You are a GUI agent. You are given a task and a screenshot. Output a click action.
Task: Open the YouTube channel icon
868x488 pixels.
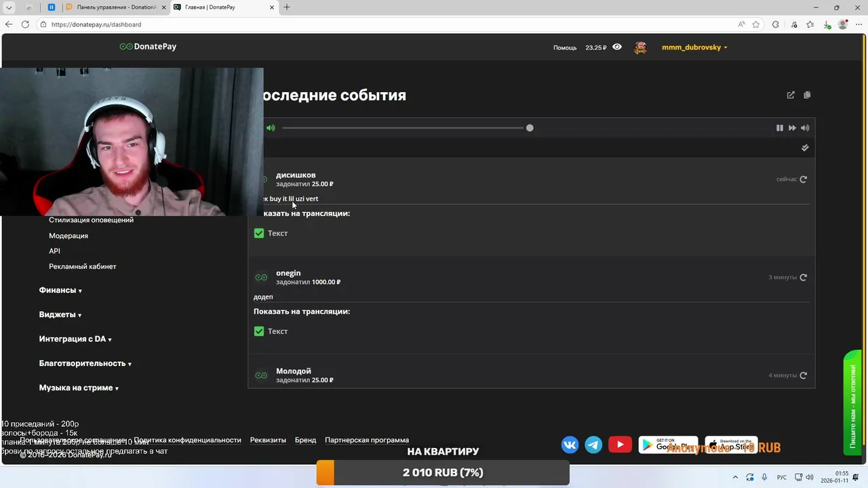(620, 445)
